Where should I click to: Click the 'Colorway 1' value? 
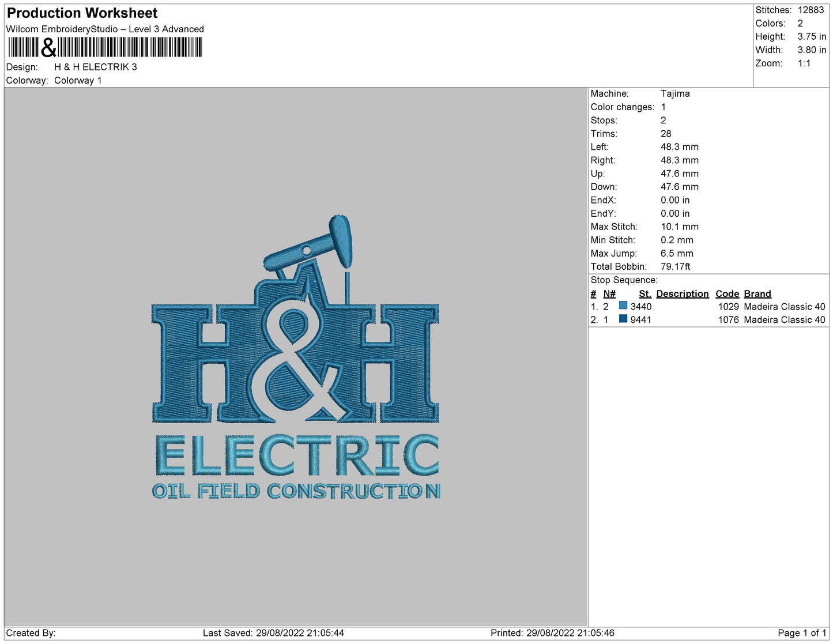(78, 80)
